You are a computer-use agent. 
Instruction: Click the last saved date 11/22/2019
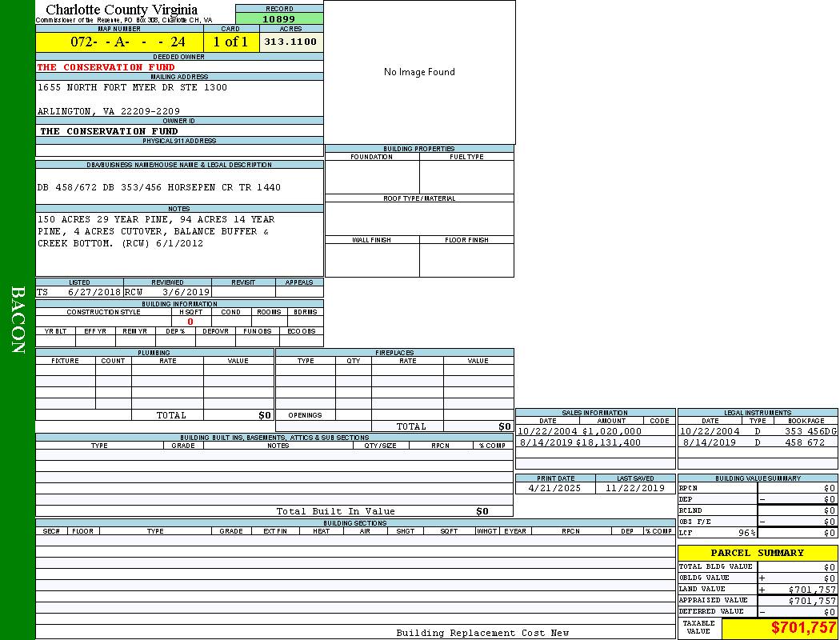pyautogui.click(x=634, y=488)
